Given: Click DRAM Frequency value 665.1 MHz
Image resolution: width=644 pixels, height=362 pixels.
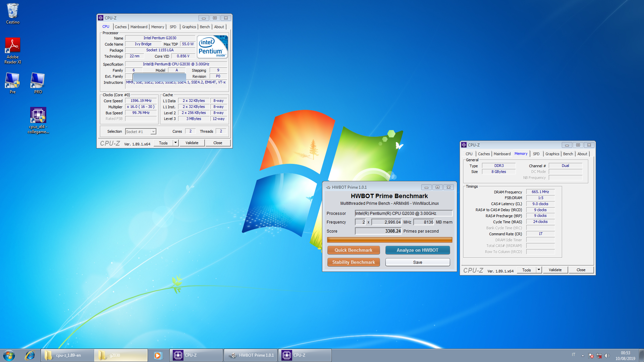Looking at the screenshot, I should 540,192.
